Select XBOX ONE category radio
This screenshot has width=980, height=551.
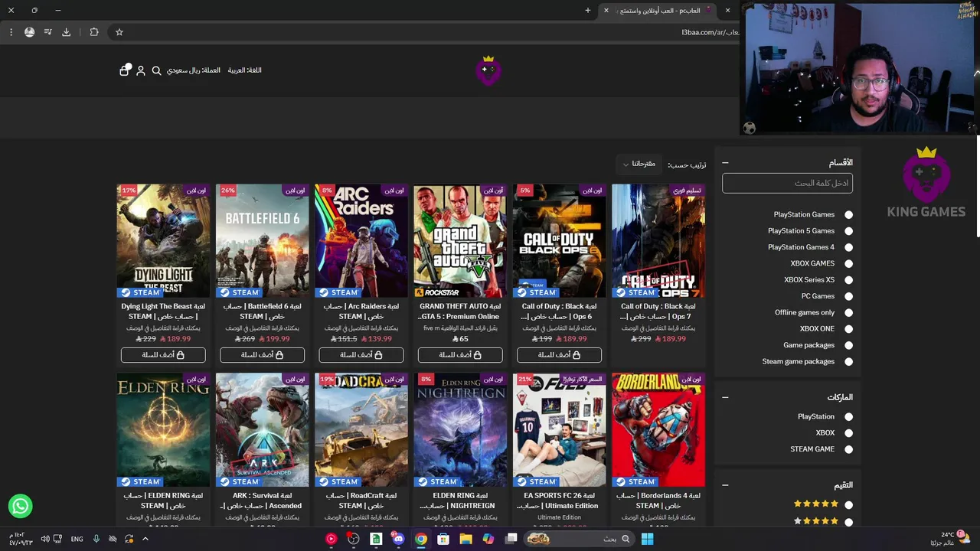[848, 329]
